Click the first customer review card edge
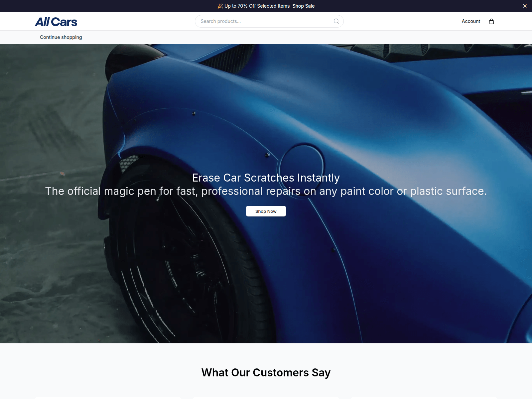This screenshot has height=399, width=532. [x=108, y=398]
